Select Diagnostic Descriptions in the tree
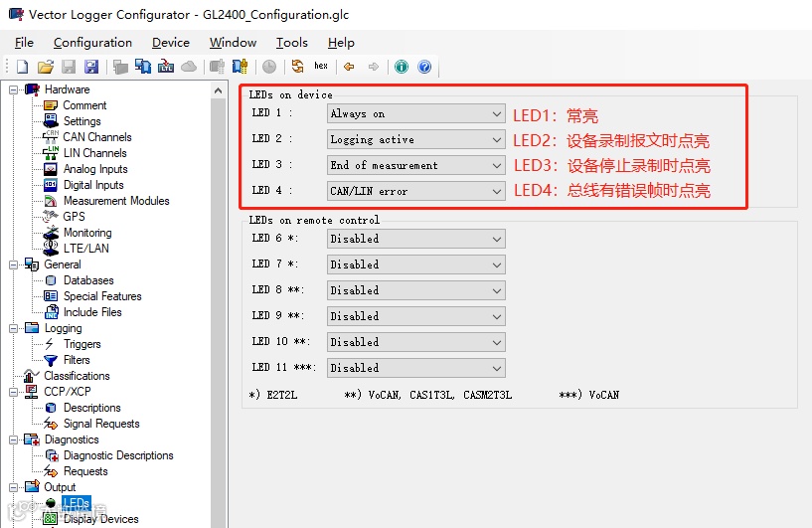The image size is (812, 528). point(118,455)
